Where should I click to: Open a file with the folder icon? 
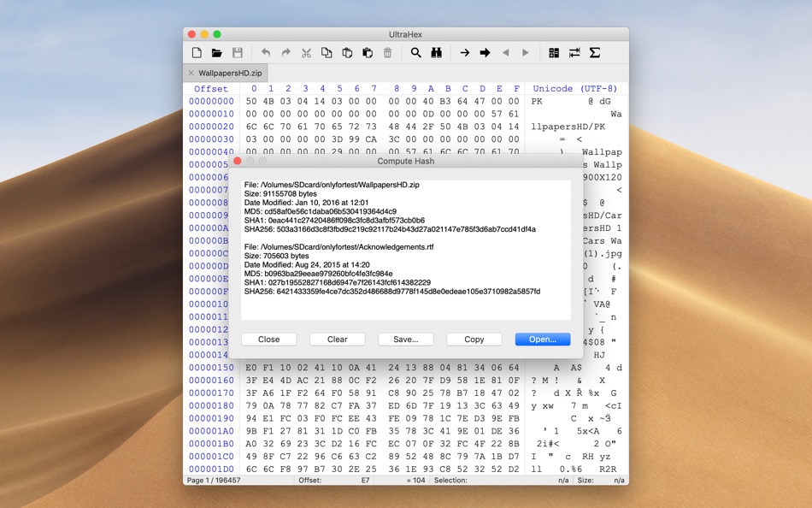[x=217, y=53]
